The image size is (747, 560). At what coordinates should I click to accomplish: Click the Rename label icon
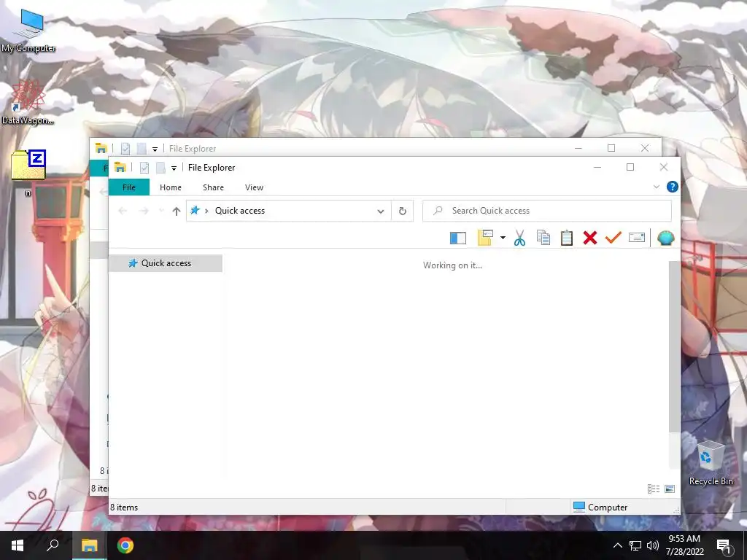point(636,237)
